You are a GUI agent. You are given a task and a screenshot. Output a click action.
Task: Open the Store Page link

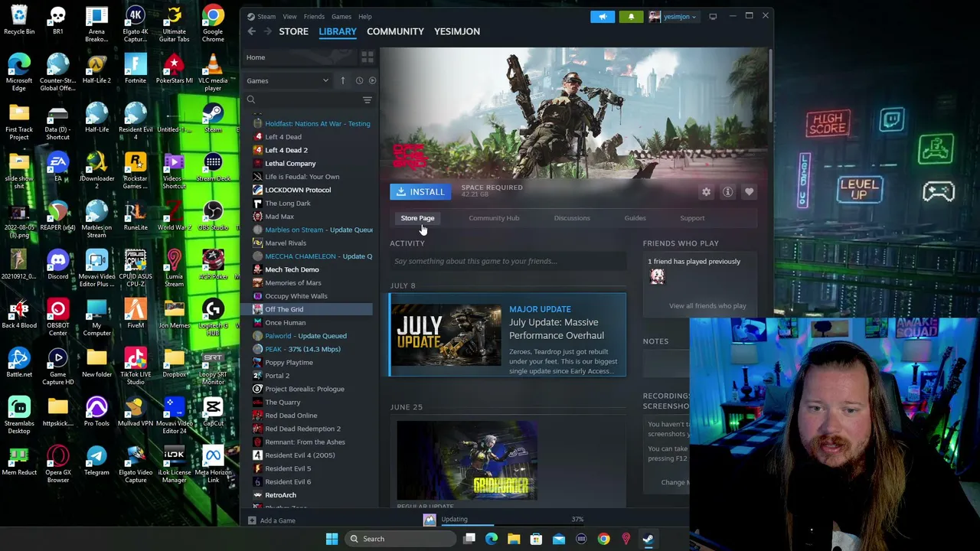coord(417,218)
